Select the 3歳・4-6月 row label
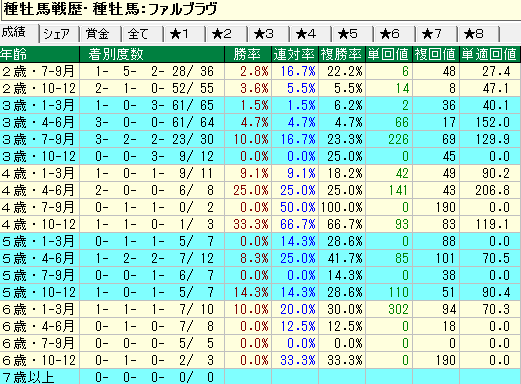The image size is (521, 384). click(x=39, y=122)
